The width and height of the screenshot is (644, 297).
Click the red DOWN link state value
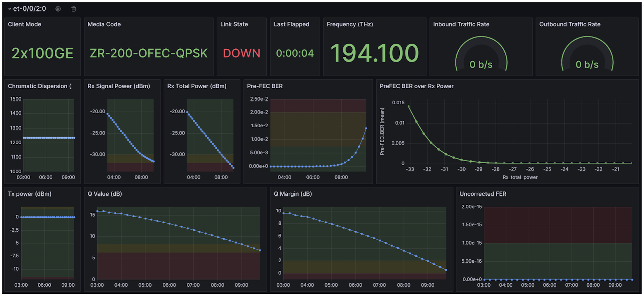point(242,53)
